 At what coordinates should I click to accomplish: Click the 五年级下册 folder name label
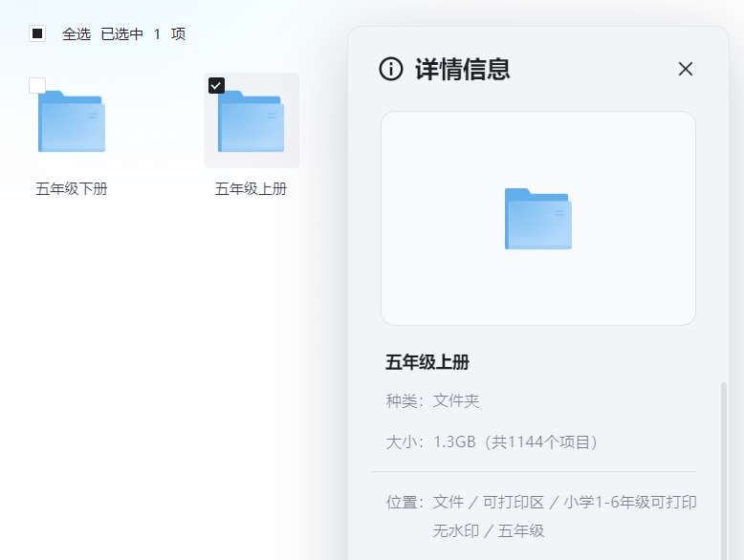(72, 188)
